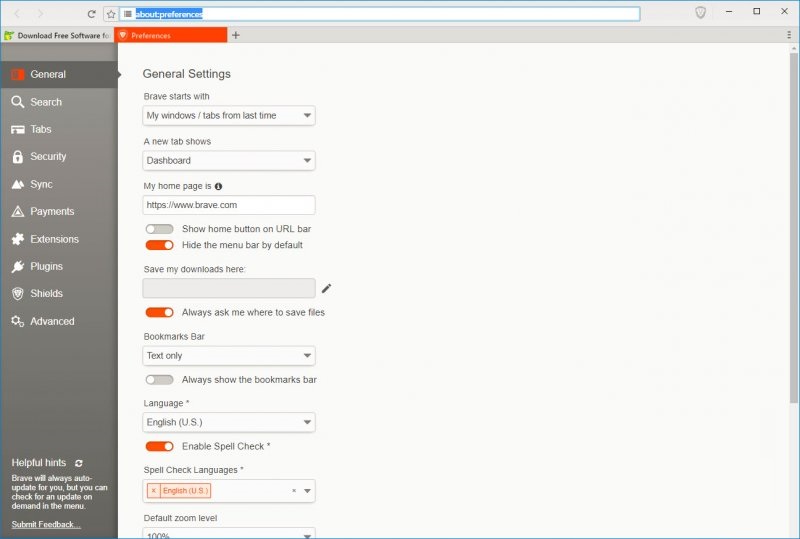The image size is (800, 539).
Task: Switch to the Download Free Software tab
Action: 57,35
